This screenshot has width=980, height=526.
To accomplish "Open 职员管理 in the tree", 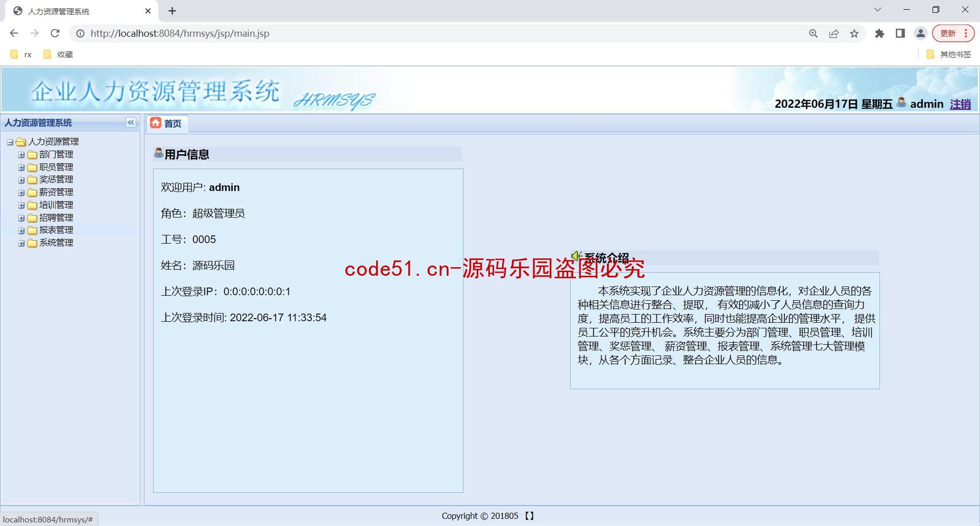I will coord(56,168).
